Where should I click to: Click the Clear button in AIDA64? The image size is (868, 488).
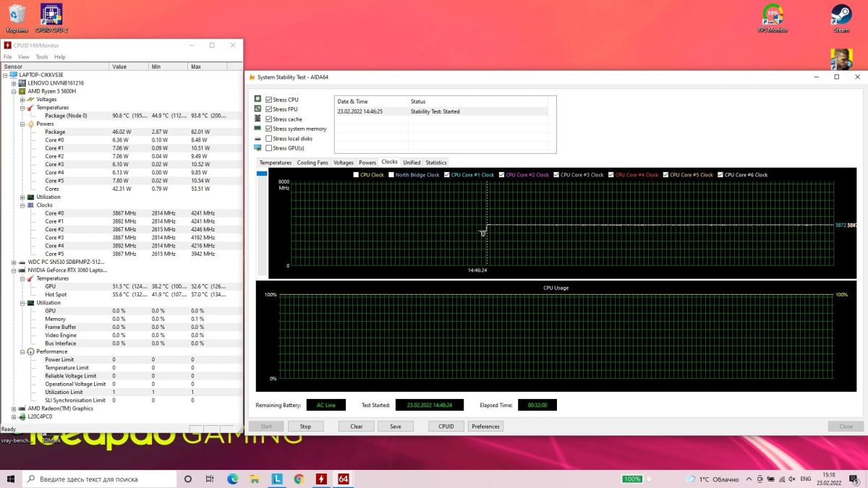pyautogui.click(x=357, y=427)
